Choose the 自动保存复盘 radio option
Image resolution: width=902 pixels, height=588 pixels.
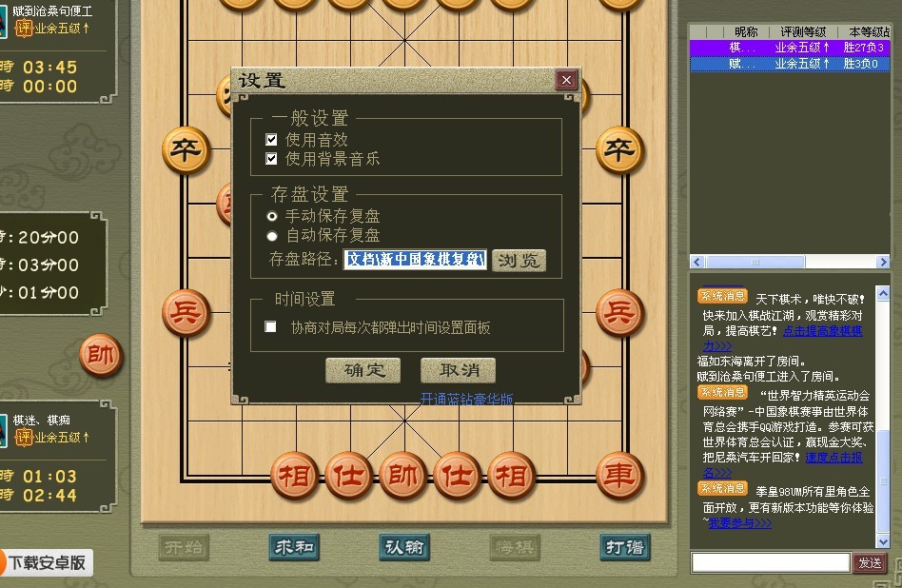point(272,236)
